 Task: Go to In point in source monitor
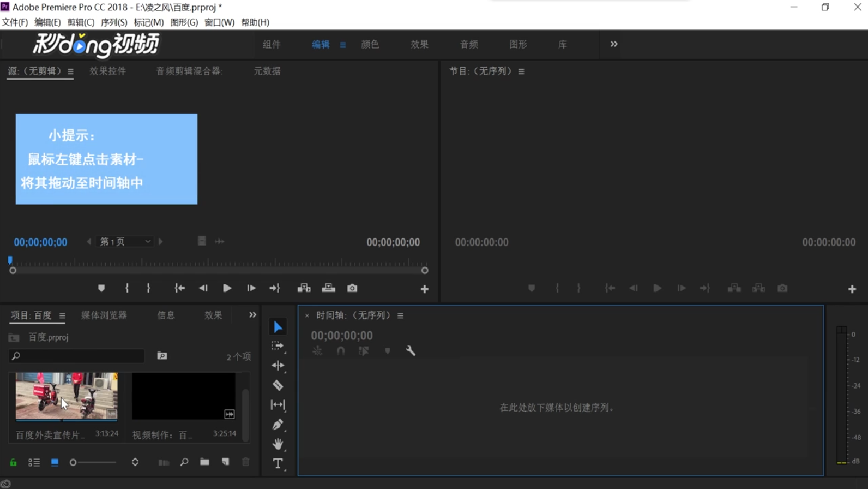click(x=179, y=288)
